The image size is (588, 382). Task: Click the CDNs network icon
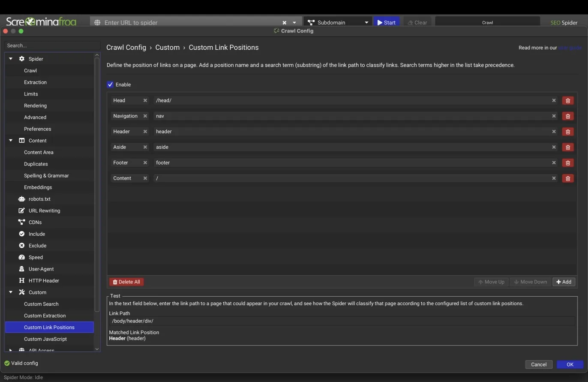(x=21, y=222)
